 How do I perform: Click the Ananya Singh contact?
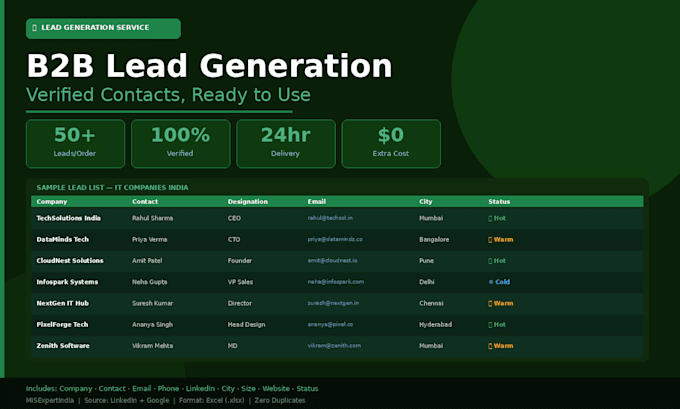click(x=152, y=324)
